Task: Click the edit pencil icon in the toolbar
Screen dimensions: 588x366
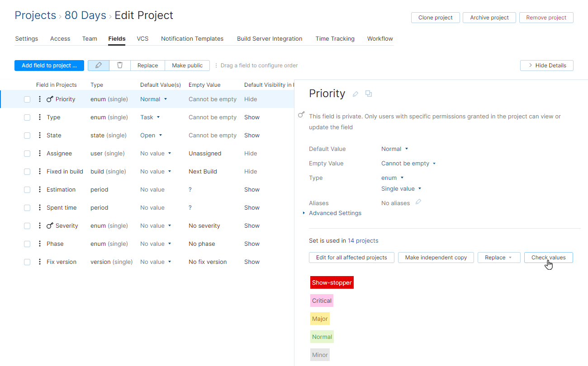Action: (98, 65)
